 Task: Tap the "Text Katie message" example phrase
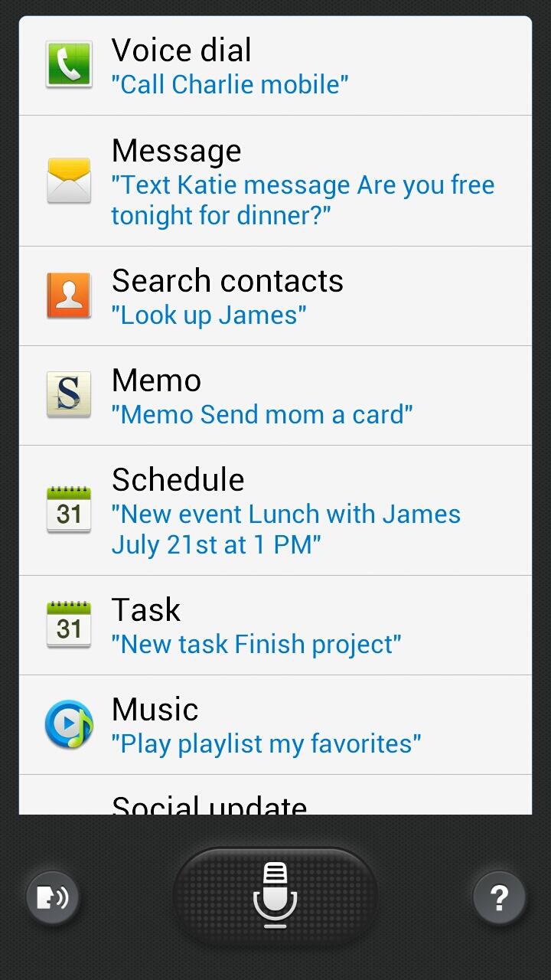302,200
